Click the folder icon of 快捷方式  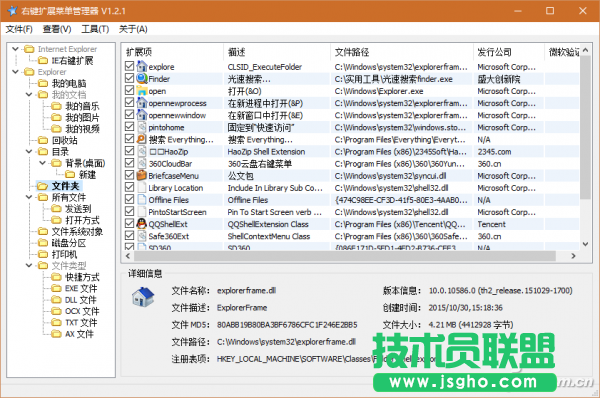click(56, 277)
